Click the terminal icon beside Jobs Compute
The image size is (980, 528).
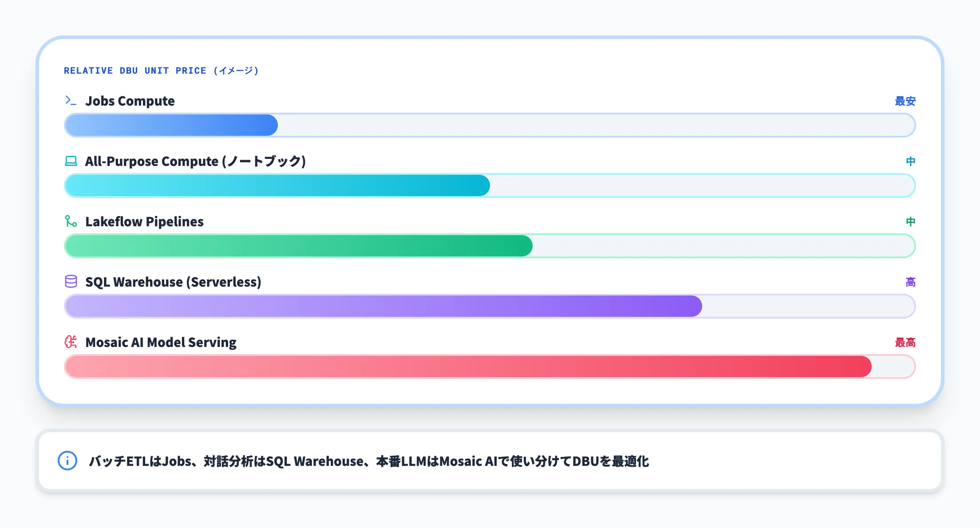(70, 101)
